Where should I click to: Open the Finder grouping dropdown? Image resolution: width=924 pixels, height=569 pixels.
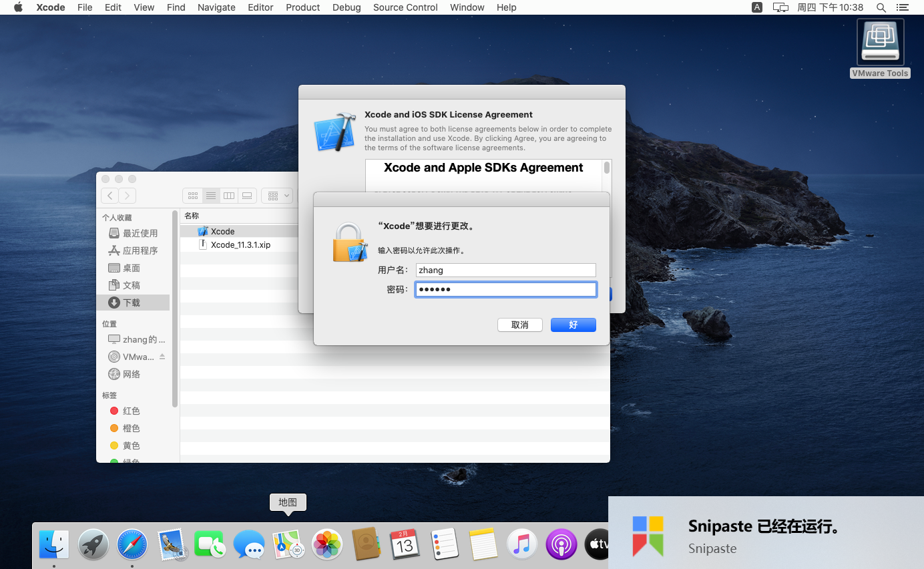[277, 195]
